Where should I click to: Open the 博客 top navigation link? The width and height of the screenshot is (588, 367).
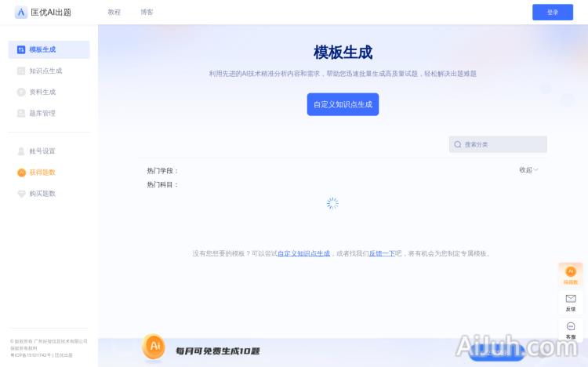147,12
